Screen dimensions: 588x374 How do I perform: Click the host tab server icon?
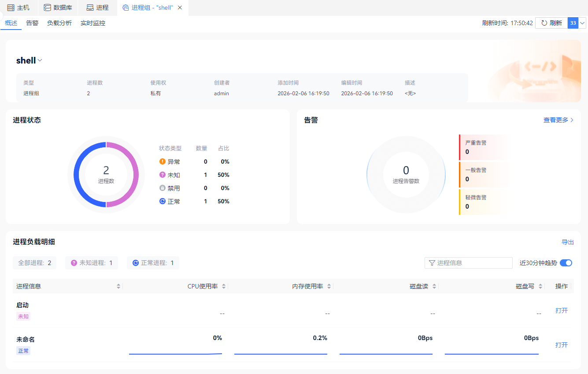pyautogui.click(x=11, y=7)
